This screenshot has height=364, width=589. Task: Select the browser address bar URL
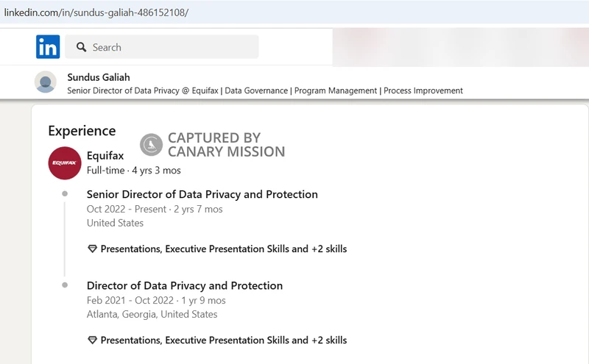point(96,13)
